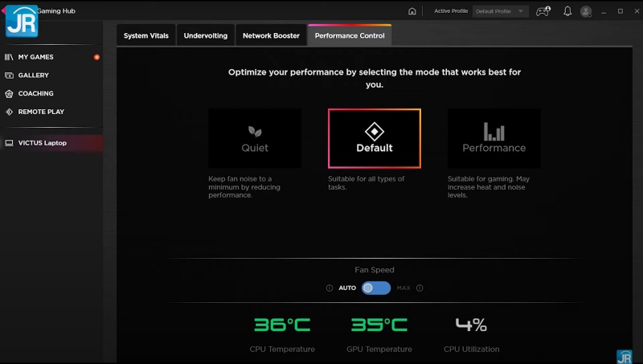Click the info icon beside the AUTO label
Screen dimensions: 643x364
point(330,288)
